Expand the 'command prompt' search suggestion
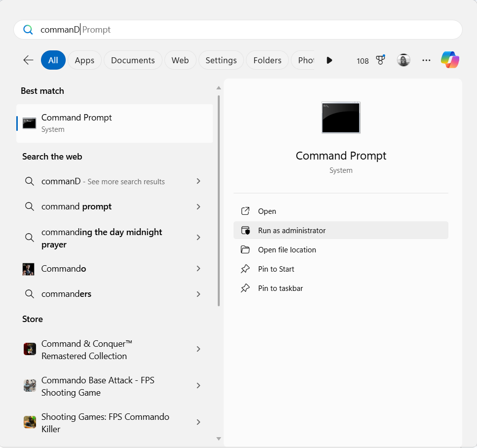 199,206
